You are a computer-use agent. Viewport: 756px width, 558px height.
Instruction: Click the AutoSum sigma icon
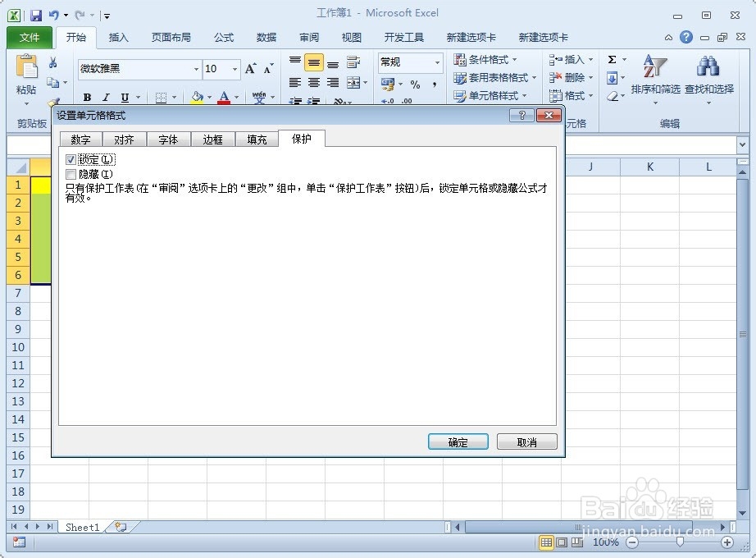coord(611,58)
